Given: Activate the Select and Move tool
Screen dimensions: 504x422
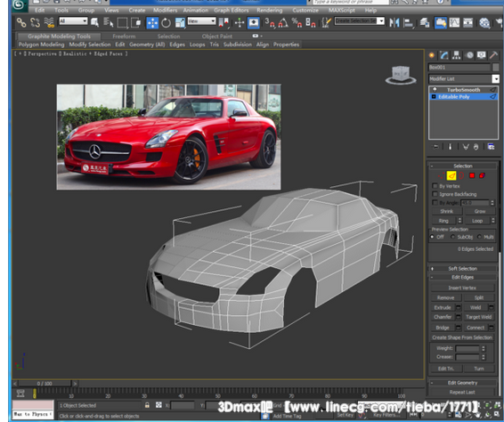Looking at the screenshot, I should pos(152,23).
